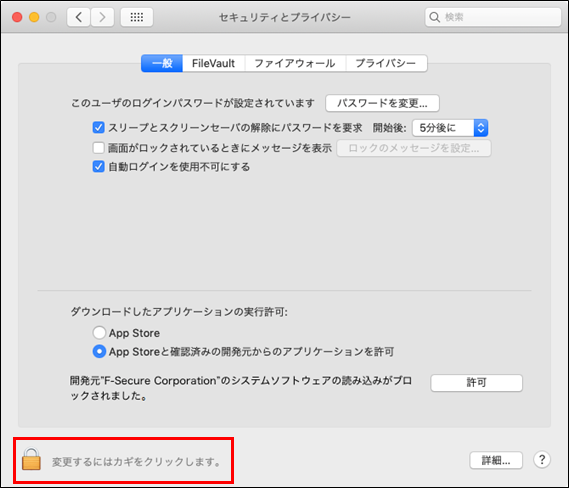The width and height of the screenshot is (569, 488).
Task: Click the red close window button
Action: click(x=17, y=17)
